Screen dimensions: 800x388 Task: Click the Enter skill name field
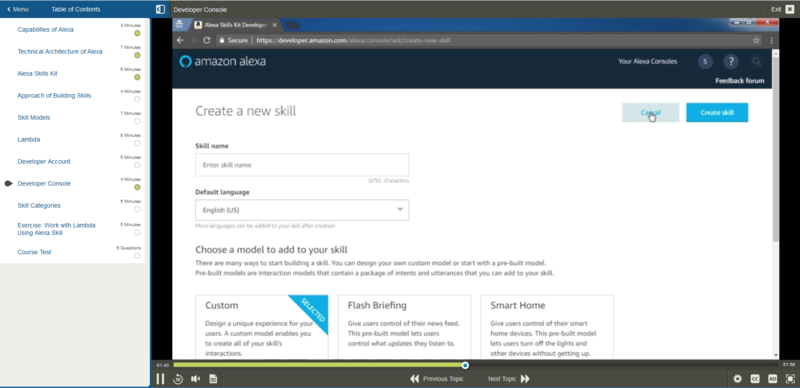pyautogui.click(x=302, y=165)
